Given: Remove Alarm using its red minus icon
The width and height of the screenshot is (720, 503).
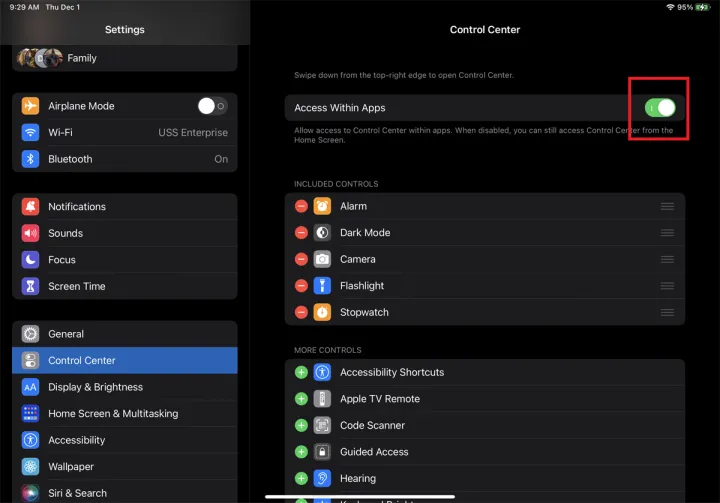Looking at the screenshot, I should pos(301,206).
